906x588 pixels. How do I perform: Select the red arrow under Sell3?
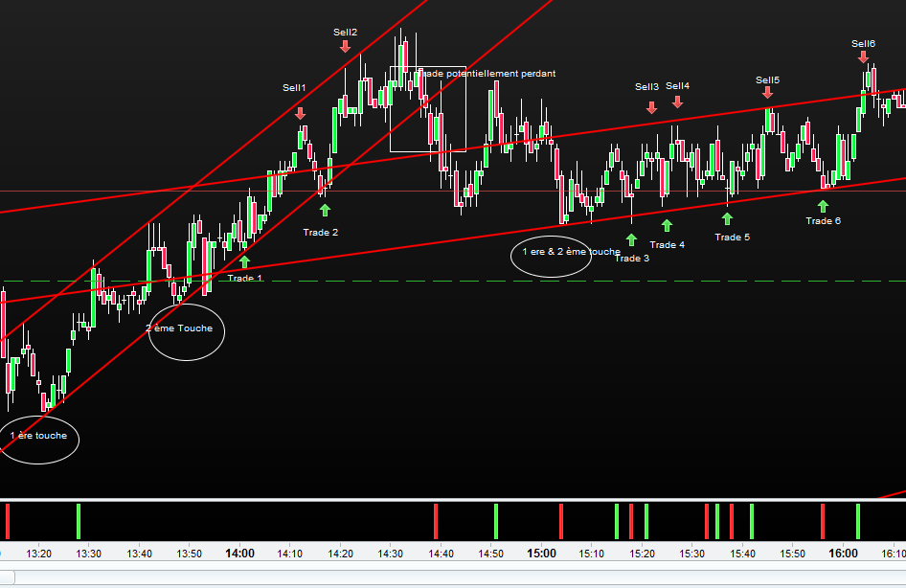click(652, 107)
